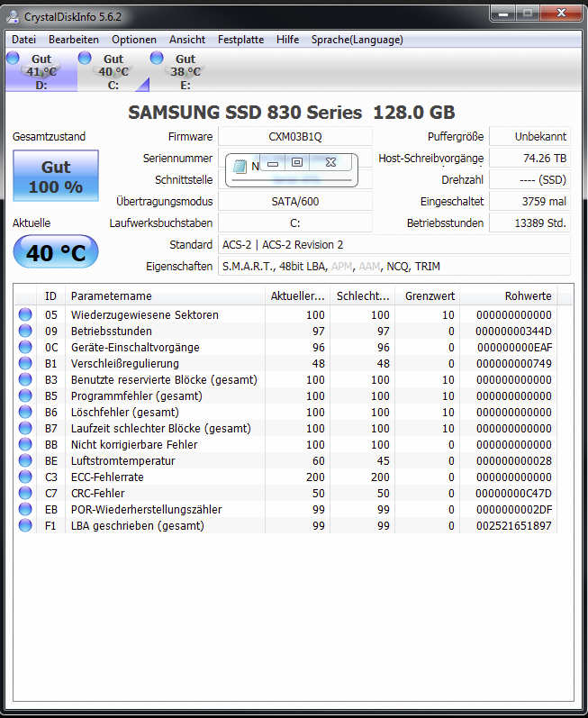Select the Wiederzugewiesene Sektoren parameter name

point(145,315)
